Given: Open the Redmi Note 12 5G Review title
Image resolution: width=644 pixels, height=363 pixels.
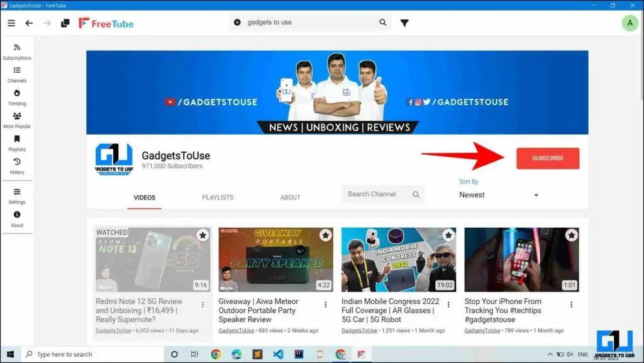Looking at the screenshot, I should [x=139, y=310].
